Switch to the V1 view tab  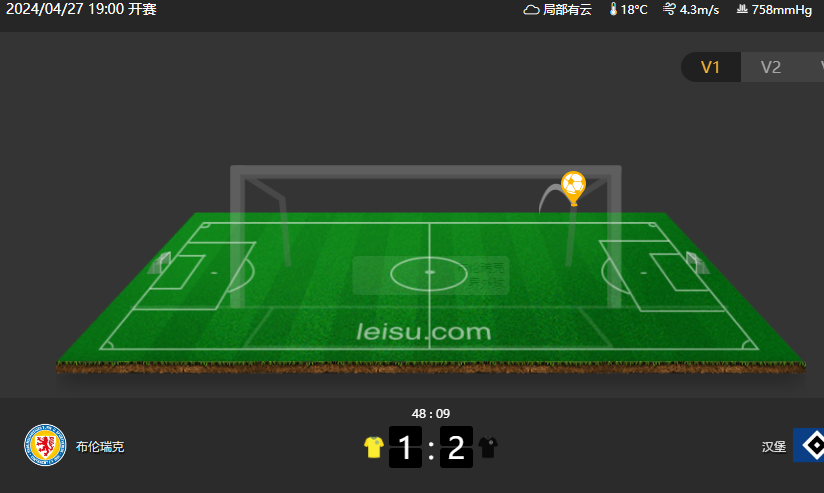coord(710,67)
